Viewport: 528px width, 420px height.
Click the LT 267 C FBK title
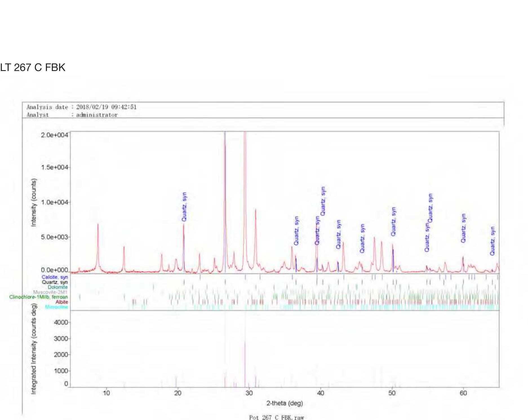[x=33, y=68]
